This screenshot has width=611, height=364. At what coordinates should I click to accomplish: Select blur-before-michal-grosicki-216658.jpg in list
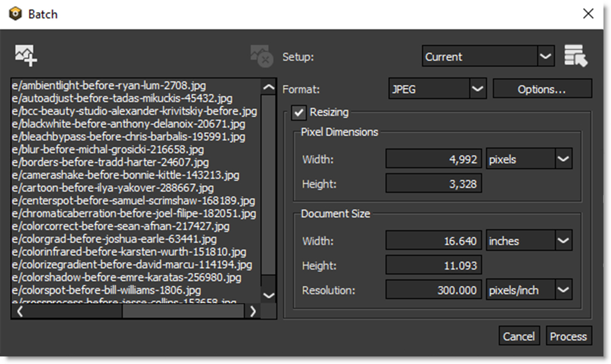[108, 149]
